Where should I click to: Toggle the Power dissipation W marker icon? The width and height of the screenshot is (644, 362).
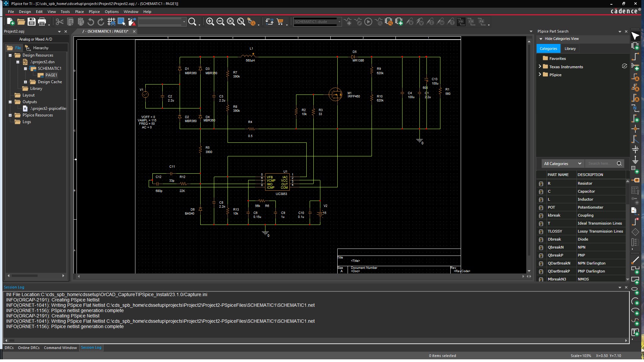pyautogui.click(x=440, y=22)
